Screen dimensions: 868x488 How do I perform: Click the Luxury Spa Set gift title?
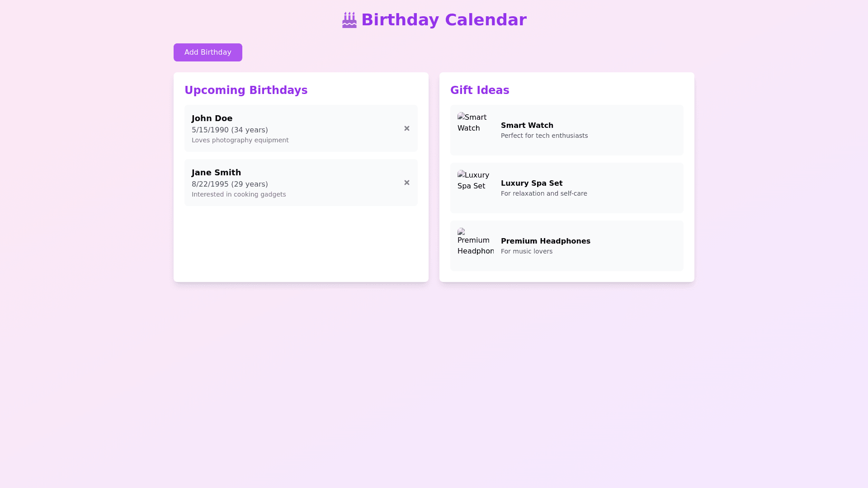pyautogui.click(x=531, y=183)
